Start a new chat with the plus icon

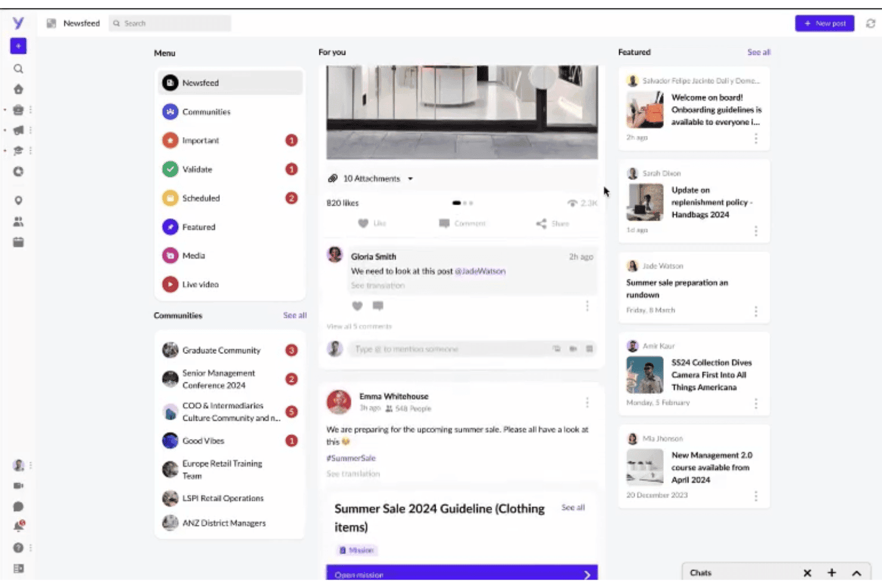point(832,573)
